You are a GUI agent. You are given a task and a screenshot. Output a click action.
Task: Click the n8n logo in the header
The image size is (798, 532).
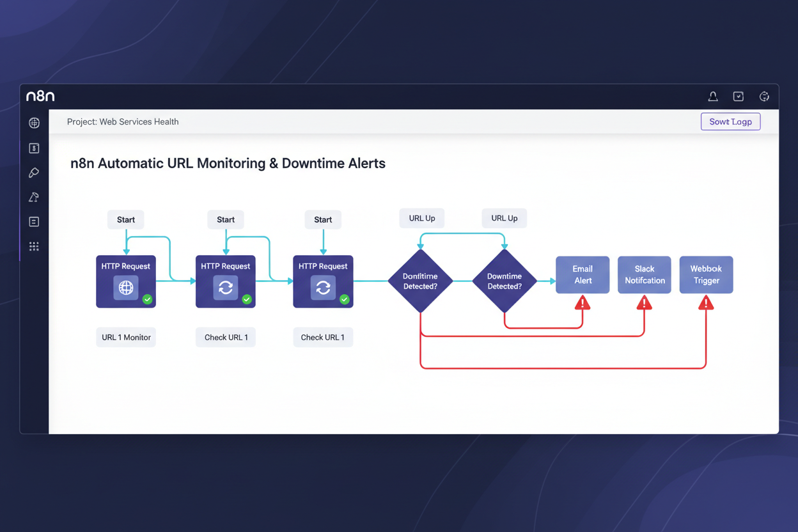click(40, 97)
